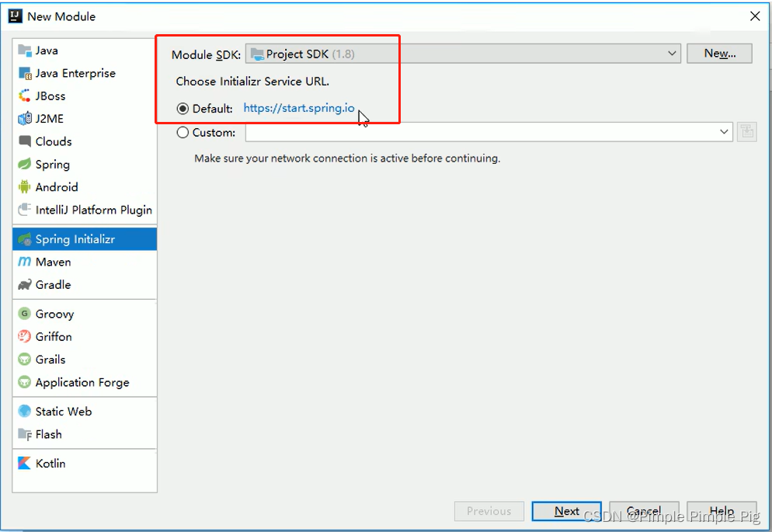
Task: Expand the Custom URL dropdown arrow
Action: pos(724,132)
